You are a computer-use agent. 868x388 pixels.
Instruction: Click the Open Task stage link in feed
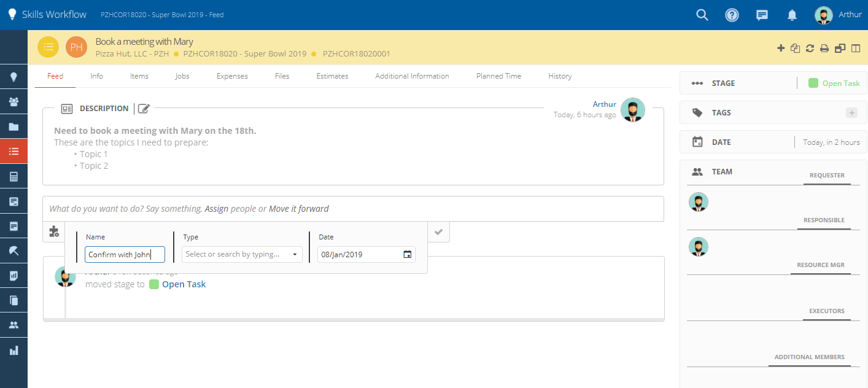[184, 284]
